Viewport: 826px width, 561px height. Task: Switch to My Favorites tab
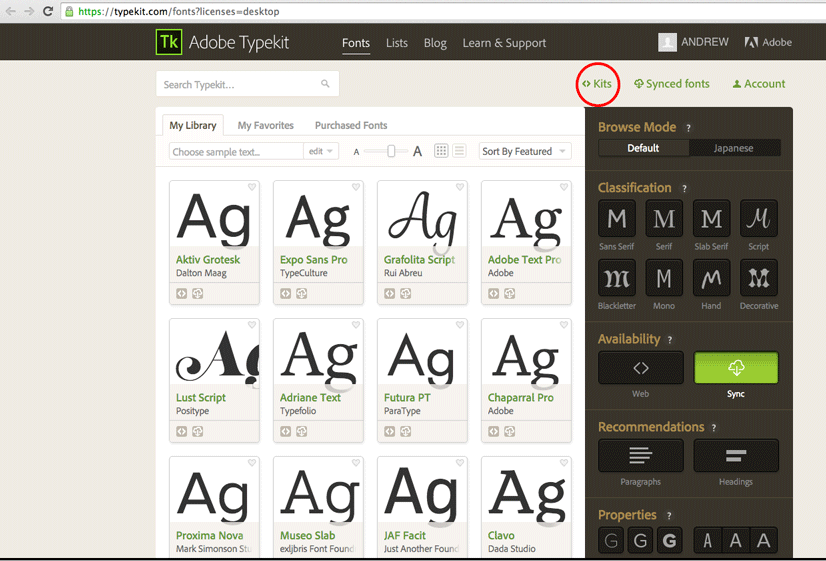[x=265, y=125]
